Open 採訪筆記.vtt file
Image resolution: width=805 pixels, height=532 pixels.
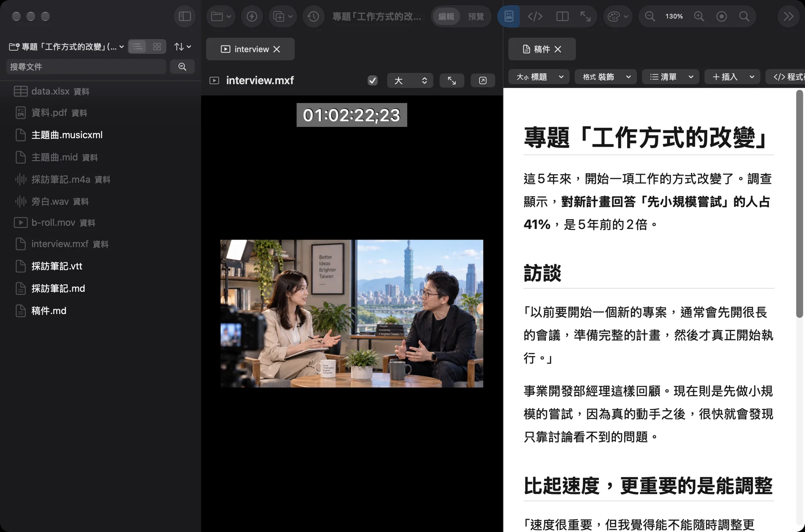coord(101,266)
